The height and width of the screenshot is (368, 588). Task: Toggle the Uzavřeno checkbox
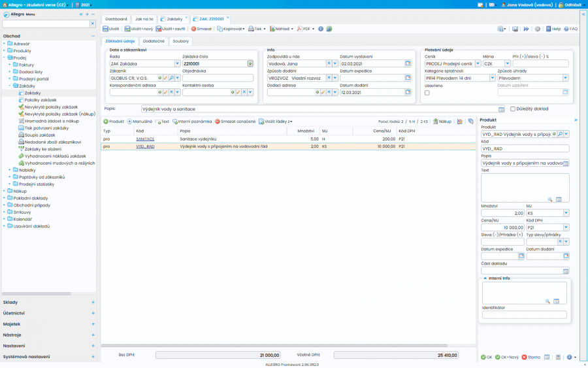[427, 93]
